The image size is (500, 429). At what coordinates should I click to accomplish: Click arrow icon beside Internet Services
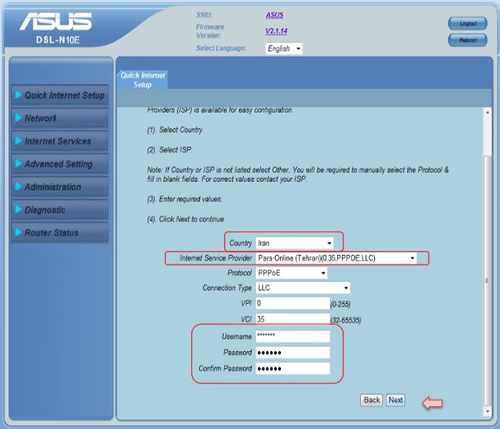[x=18, y=141]
